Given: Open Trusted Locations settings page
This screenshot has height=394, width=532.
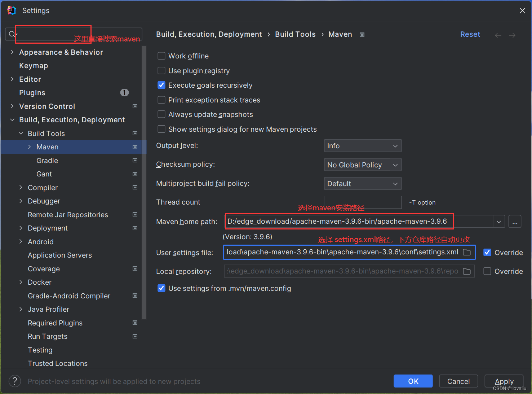Looking at the screenshot, I should coord(58,363).
